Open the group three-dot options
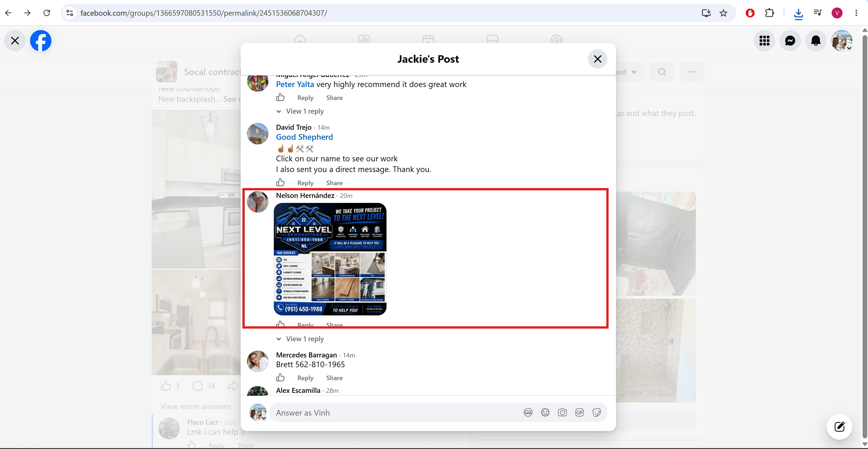 [692, 72]
